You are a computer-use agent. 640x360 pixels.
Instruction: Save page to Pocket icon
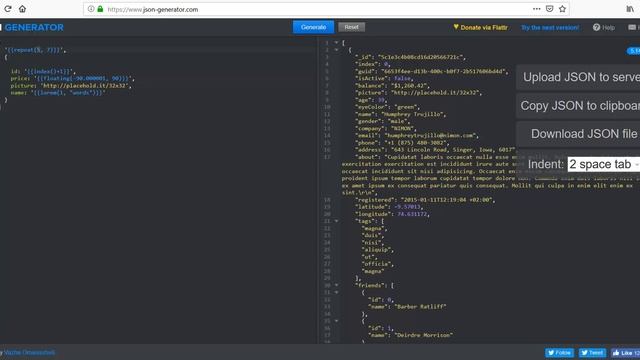tap(549, 9)
